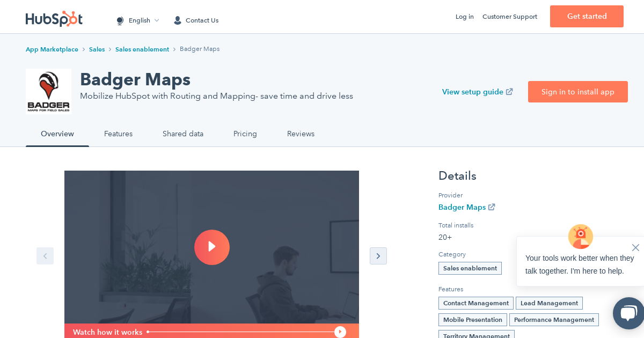Screen dimensions: 644x338
Task: Select the globe language icon
Action: coord(120,20)
